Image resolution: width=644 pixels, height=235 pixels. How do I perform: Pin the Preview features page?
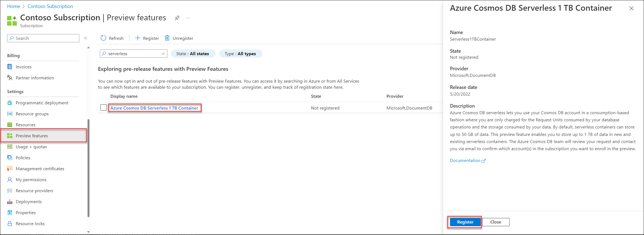[x=177, y=18]
